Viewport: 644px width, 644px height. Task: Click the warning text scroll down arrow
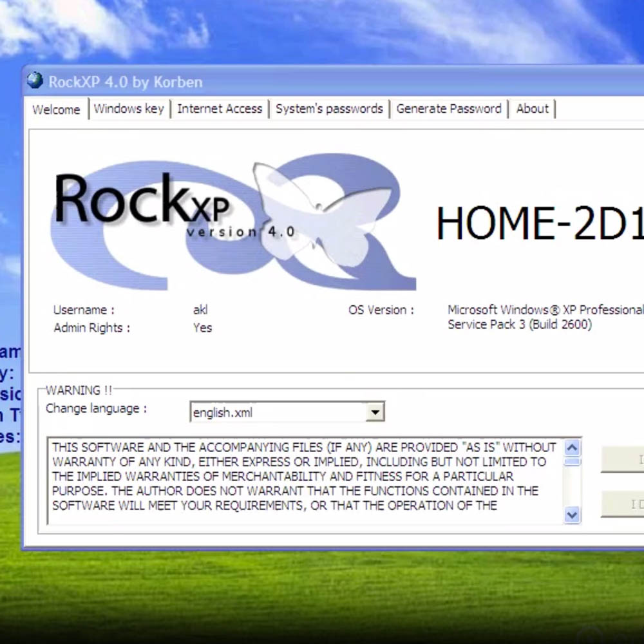tap(572, 515)
